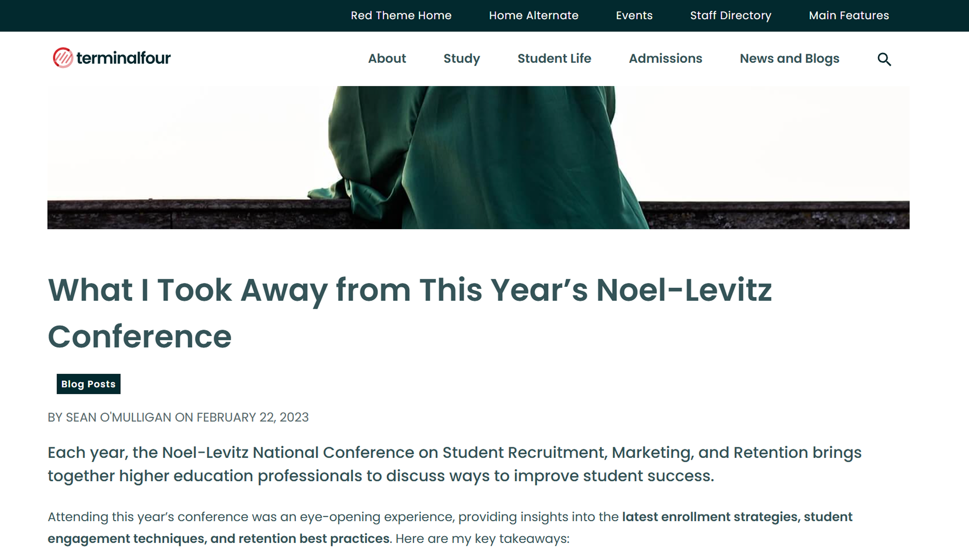Open the search magnifier icon
Image resolution: width=969 pixels, height=560 pixels.
pyautogui.click(x=884, y=60)
